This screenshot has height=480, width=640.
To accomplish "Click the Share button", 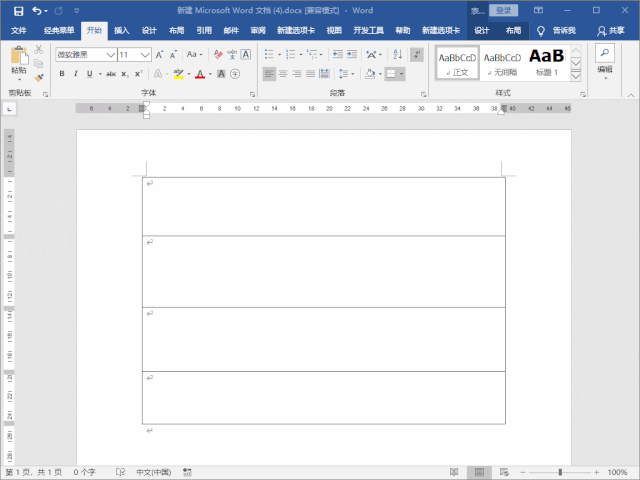I will pyautogui.click(x=611, y=31).
